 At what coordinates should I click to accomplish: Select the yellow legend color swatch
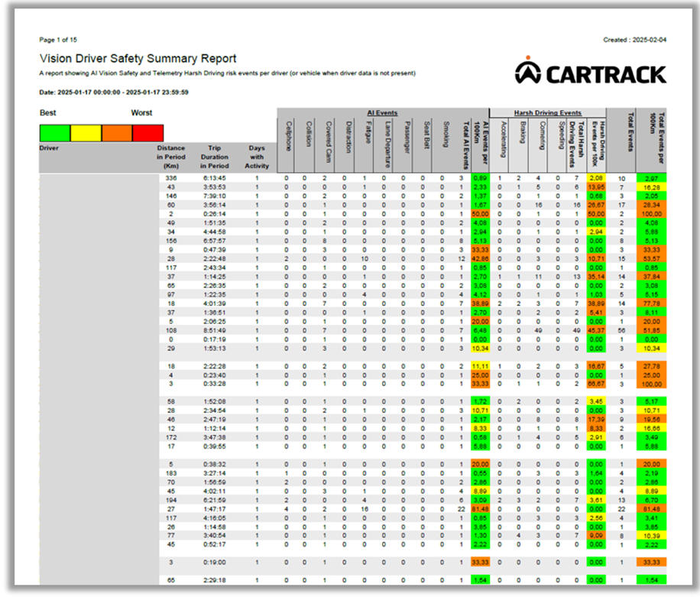(86, 133)
